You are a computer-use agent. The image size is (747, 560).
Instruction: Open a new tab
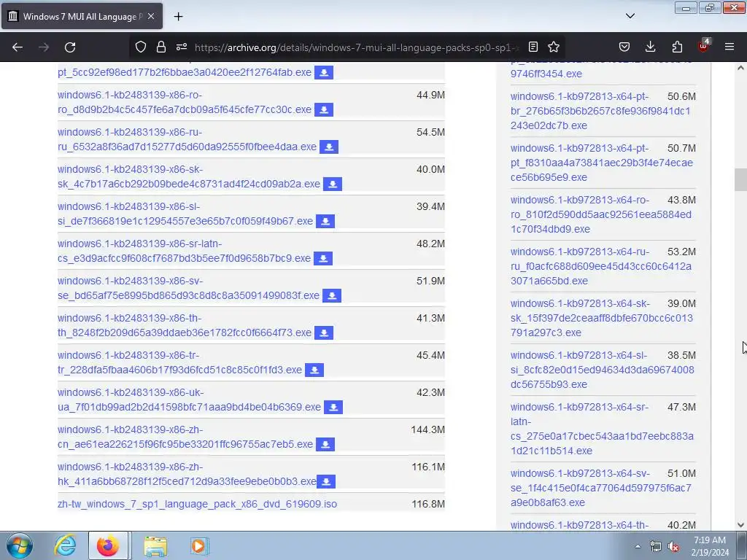(178, 17)
